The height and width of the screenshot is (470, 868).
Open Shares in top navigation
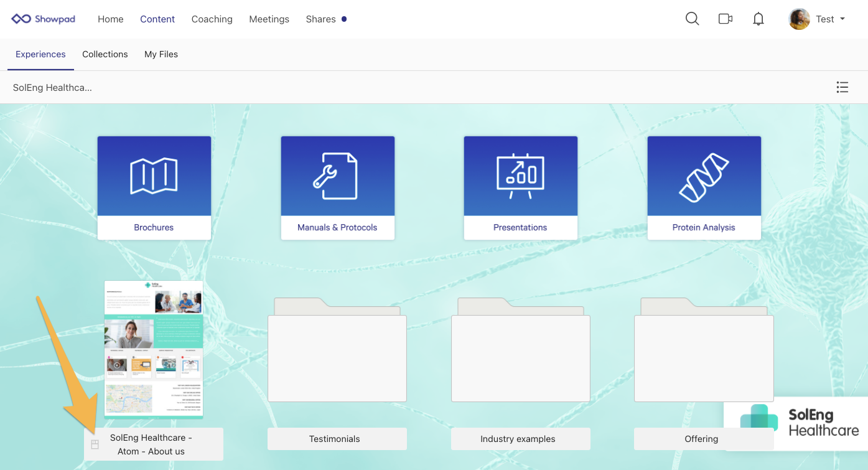point(320,19)
